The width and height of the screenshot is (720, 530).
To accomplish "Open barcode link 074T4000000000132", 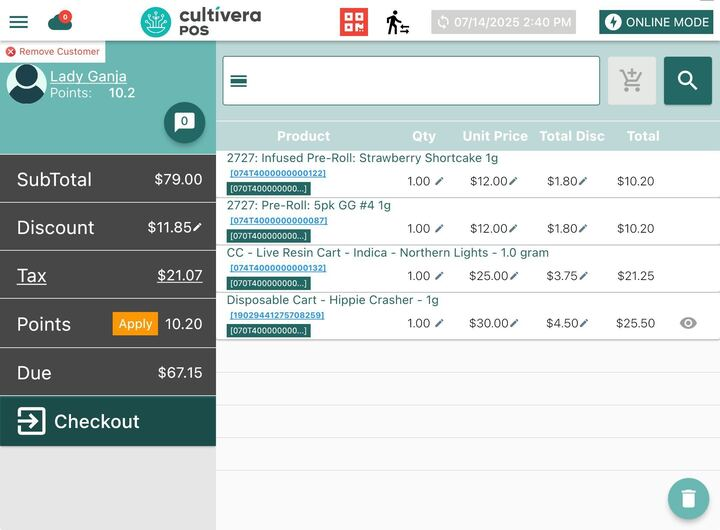I will tap(278, 268).
